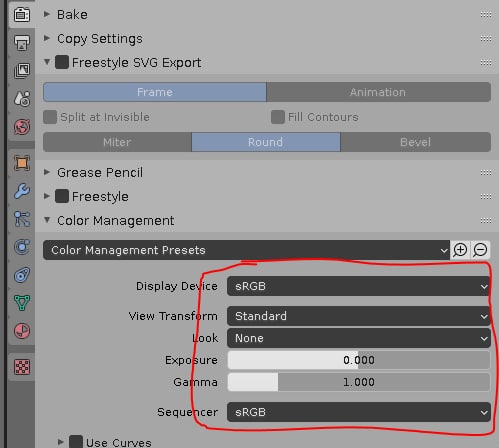
Task: Expand the Freestyle panel
Action: click(47, 196)
